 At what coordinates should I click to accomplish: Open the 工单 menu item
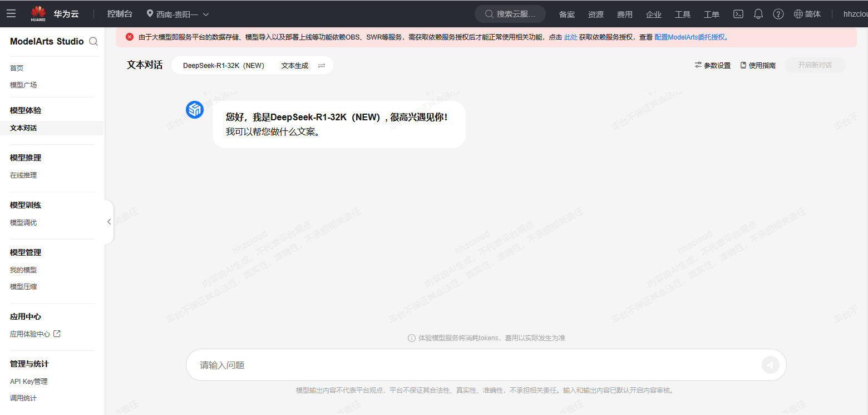tap(712, 14)
